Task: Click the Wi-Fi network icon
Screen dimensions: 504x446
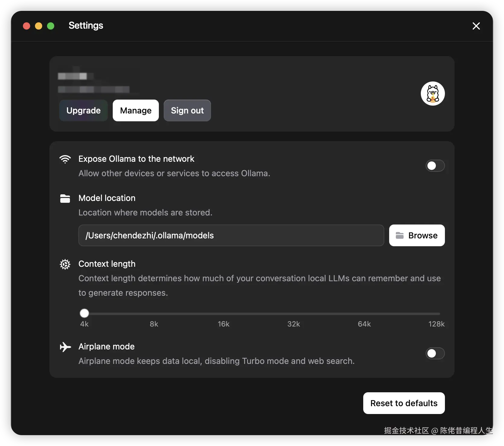Action: click(x=65, y=159)
